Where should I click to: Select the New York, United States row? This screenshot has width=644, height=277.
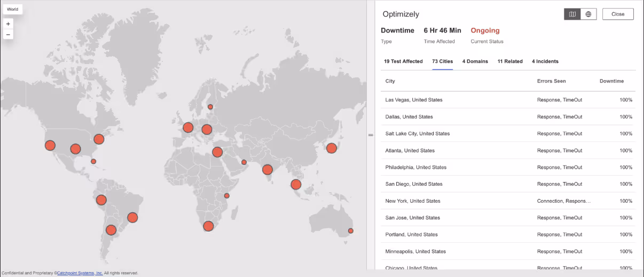[x=508, y=201]
